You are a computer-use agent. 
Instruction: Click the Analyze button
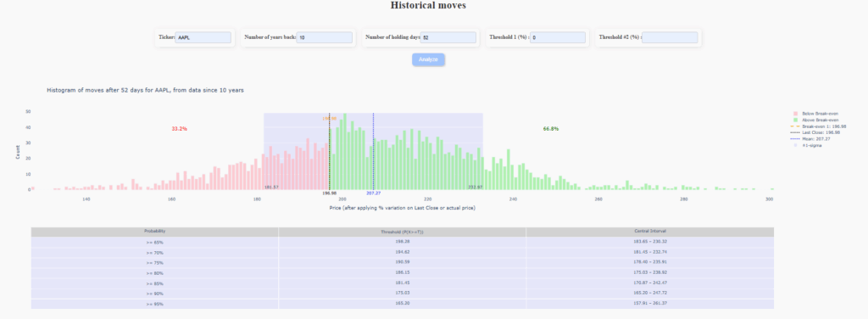tap(428, 59)
